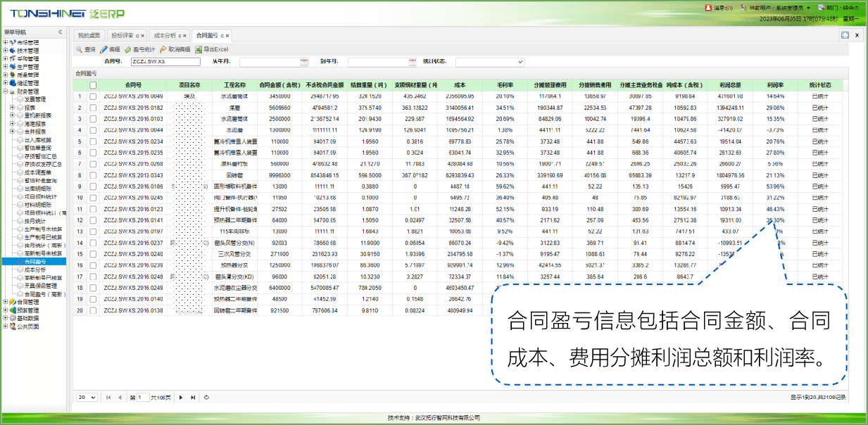Open the 到年月 calendar picker icon
Image resolution: width=868 pixels, height=425 pixels.
(x=413, y=62)
